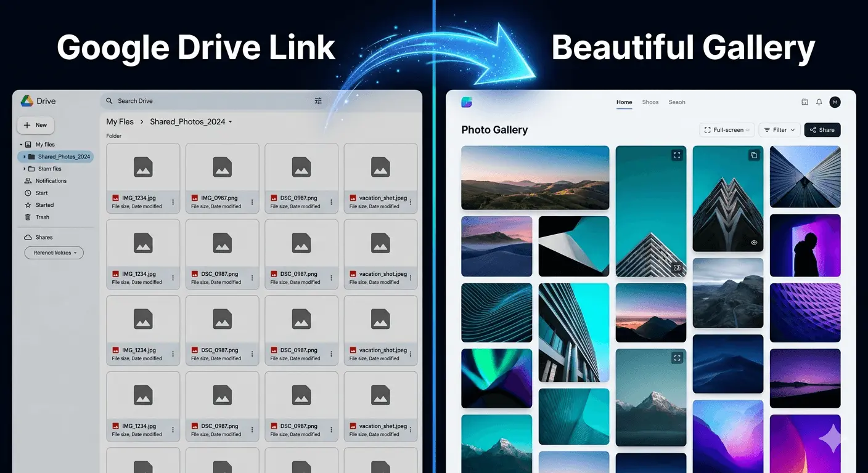
Task: Select Stam fles folder in sidebar
Action: 49,169
